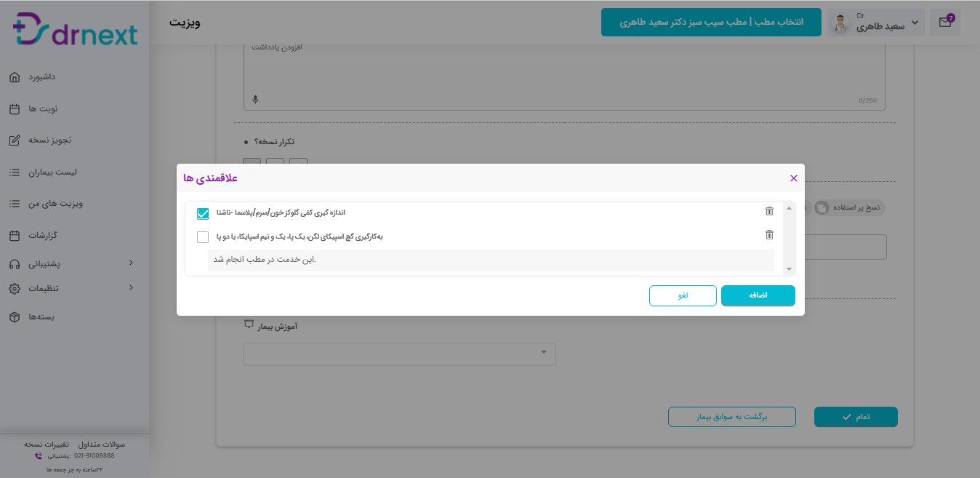Close the علاقمندی ها dialog with X
The height and width of the screenshot is (478, 980).
pos(793,178)
